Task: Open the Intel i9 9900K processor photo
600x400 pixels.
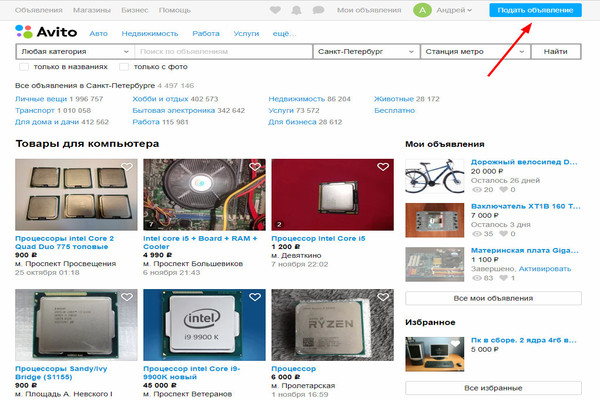Action: click(204, 325)
